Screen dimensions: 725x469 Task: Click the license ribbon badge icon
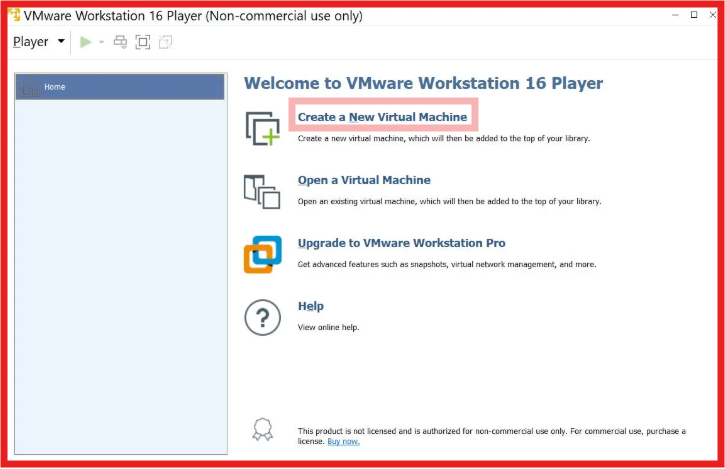click(x=262, y=431)
